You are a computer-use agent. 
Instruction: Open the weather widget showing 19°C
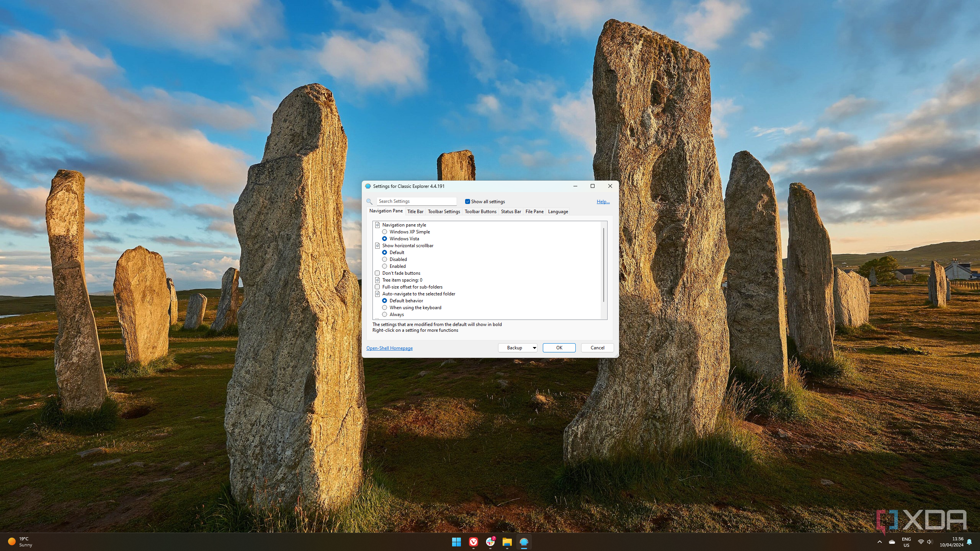pyautogui.click(x=21, y=542)
